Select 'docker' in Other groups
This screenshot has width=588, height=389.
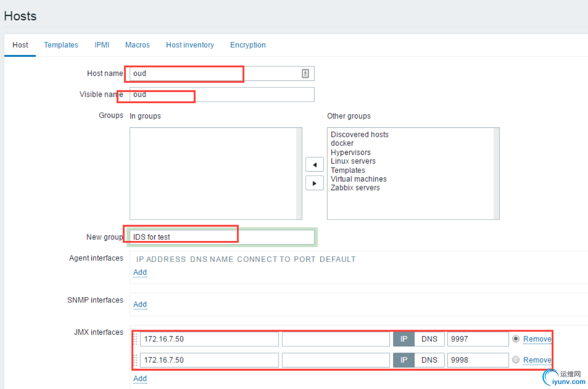pyautogui.click(x=342, y=143)
